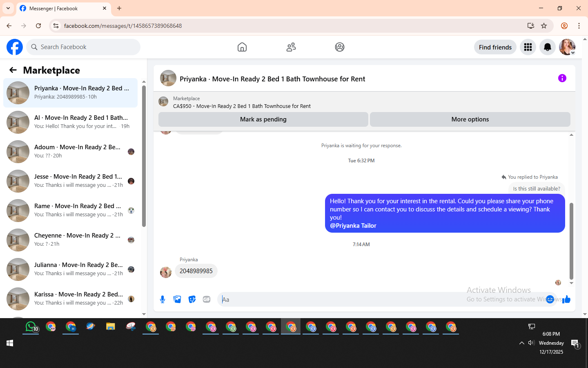588x368 pixels.
Task: Click the message text field Aa
Action: point(380,299)
